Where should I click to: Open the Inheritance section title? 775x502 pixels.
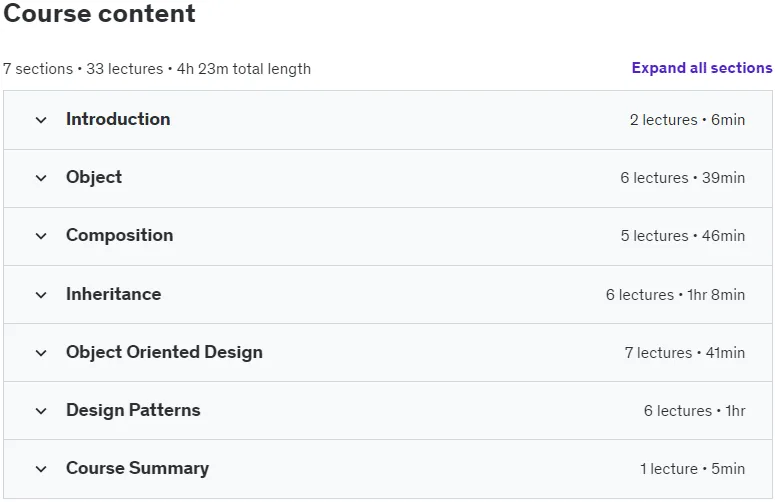point(114,294)
